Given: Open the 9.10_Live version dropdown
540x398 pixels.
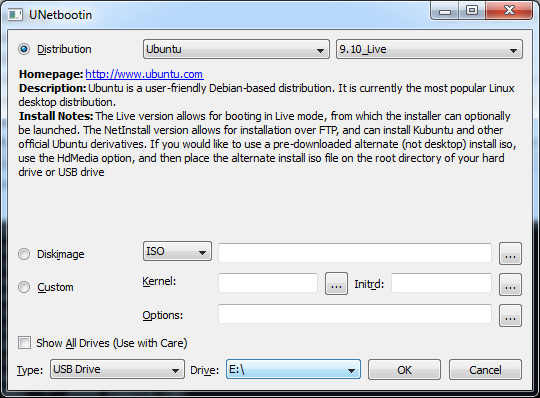Looking at the screenshot, I should [x=429, y=49].
